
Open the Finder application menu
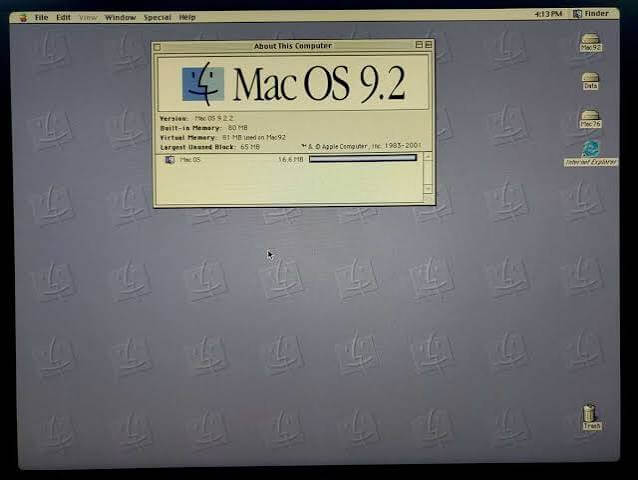591,14
